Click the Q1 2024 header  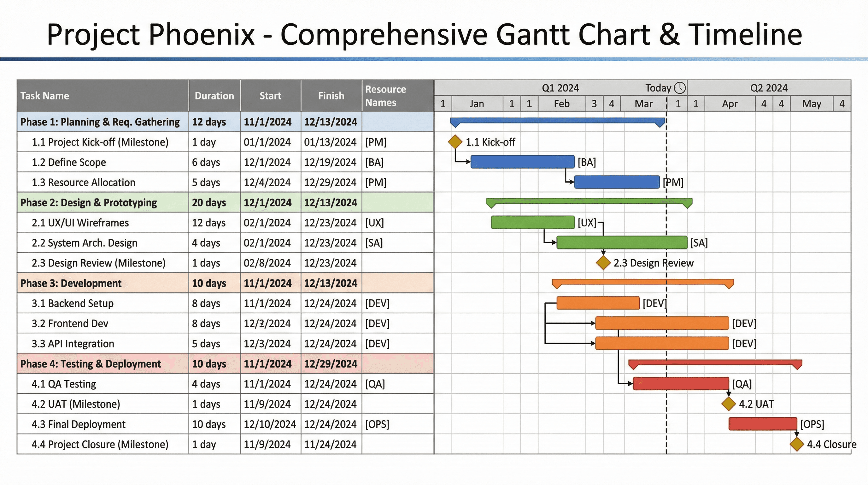coord(560,87)
